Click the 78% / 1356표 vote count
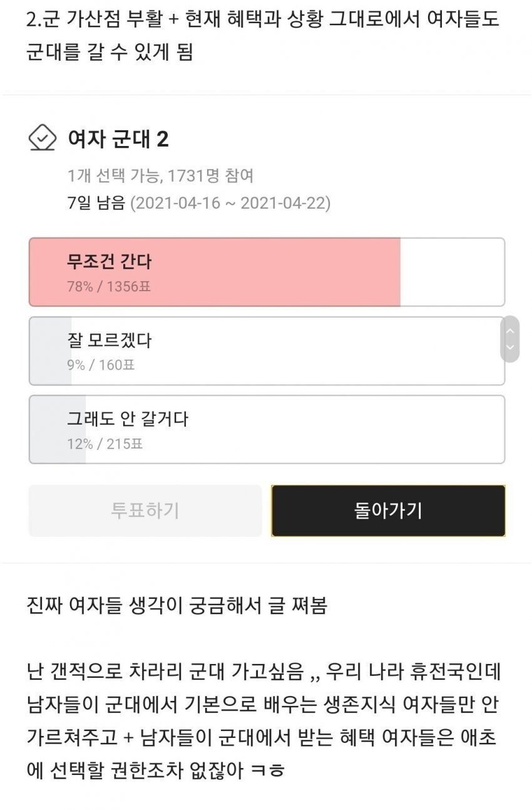 tap(109, 287)
